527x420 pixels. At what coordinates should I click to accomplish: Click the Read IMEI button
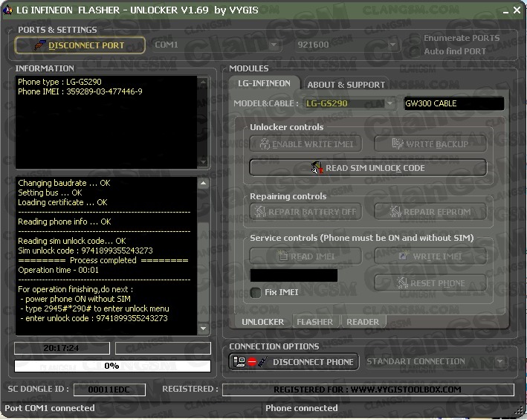305,256
